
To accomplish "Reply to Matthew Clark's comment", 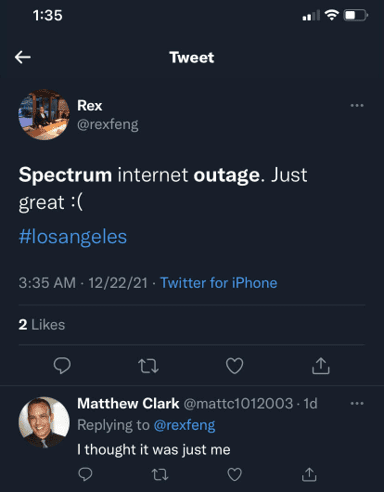I will tap(85, 474).
